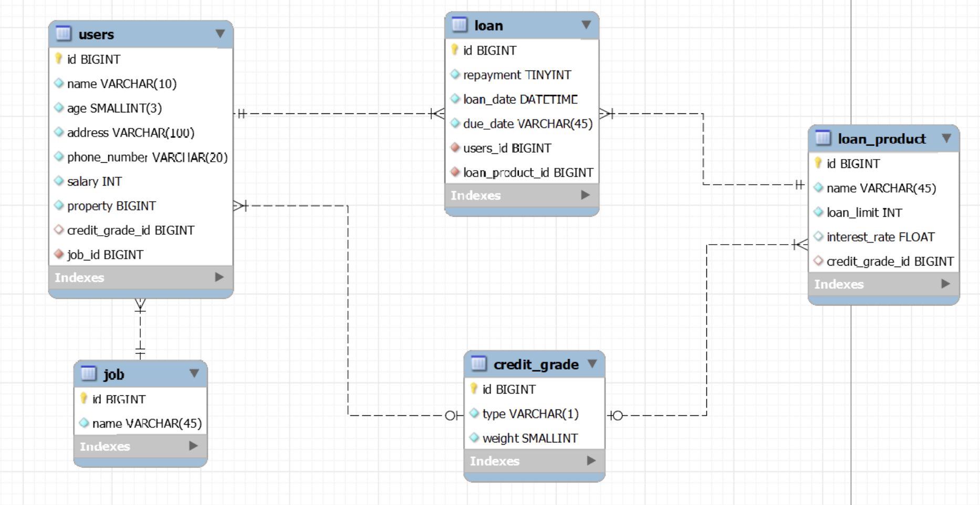Select the loan_date DATETIME column
This screenshot has width=980, height=505.
coord(522,99)
